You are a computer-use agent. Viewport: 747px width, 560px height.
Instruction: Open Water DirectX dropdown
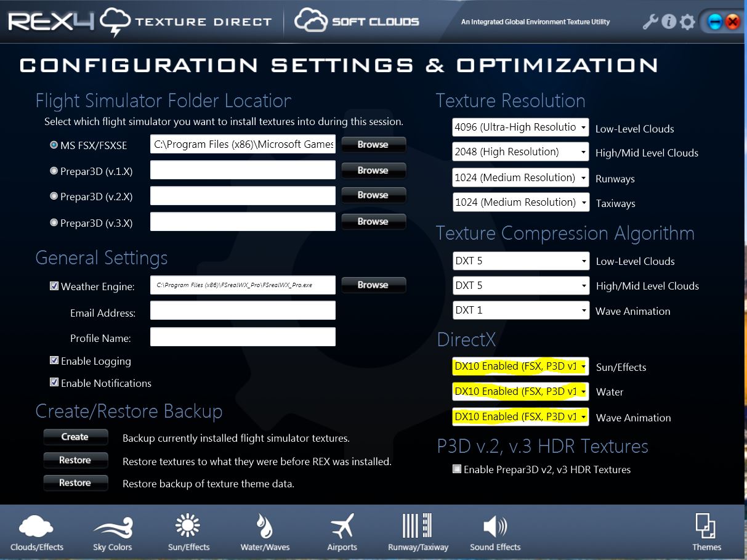tap(521, 391)
